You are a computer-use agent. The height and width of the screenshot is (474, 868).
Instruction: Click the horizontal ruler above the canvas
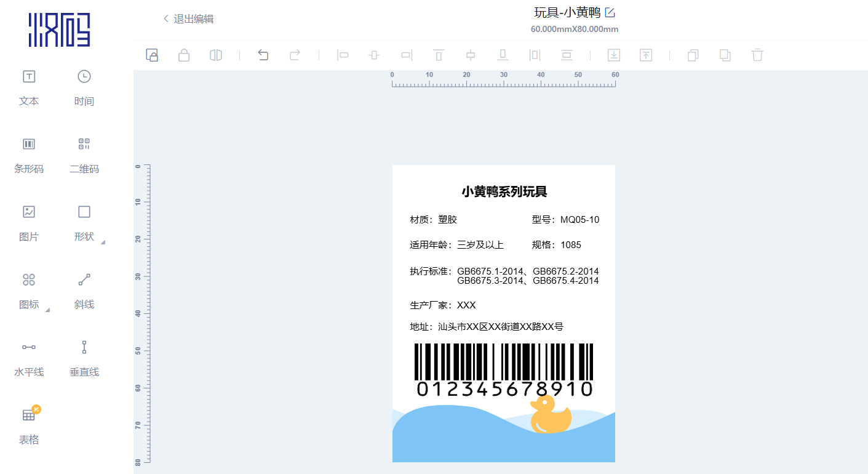[504, 79]
